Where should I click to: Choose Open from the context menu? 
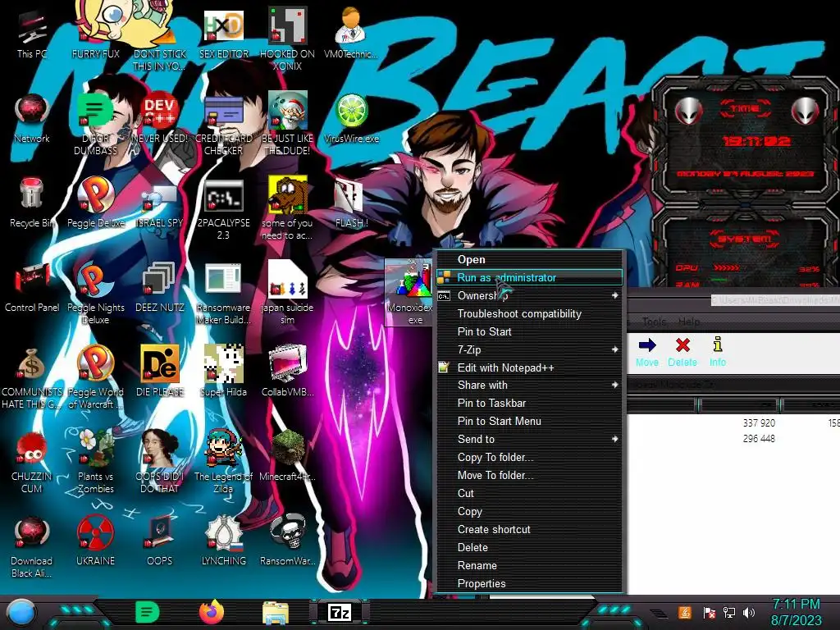click(529, 260)
